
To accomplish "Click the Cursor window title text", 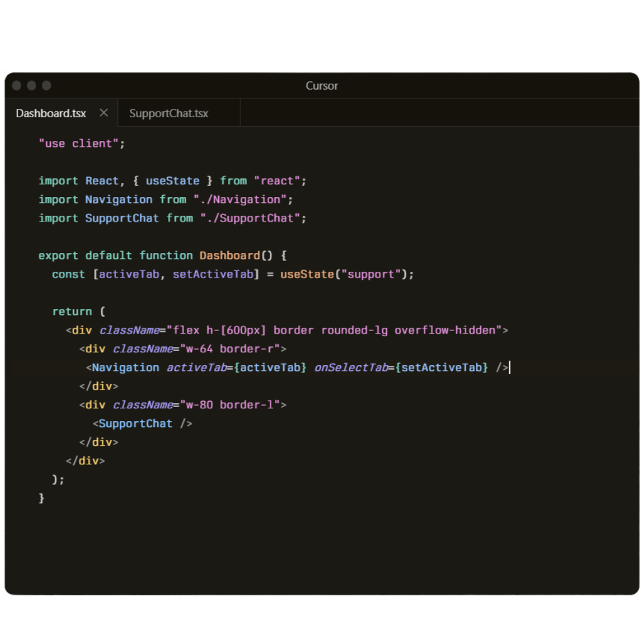I will (321, 86).
